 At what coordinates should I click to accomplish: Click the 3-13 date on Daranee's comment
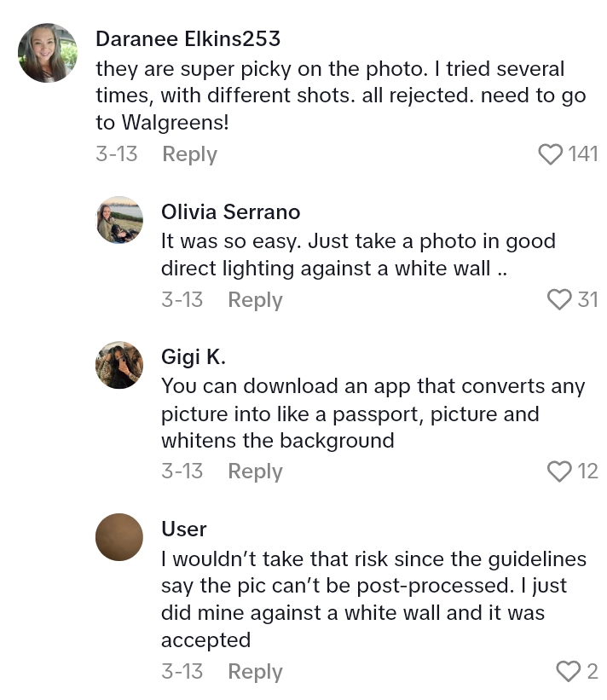point(116,154)
